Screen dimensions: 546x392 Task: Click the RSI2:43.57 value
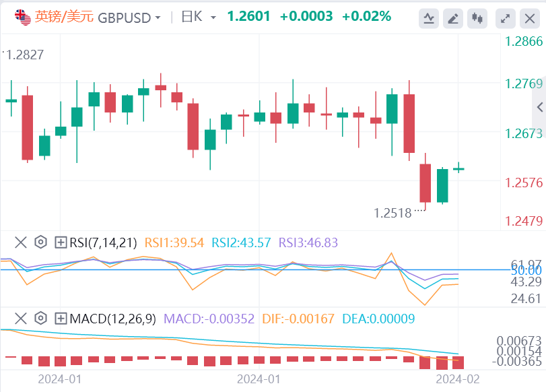(x=241, y=242)
